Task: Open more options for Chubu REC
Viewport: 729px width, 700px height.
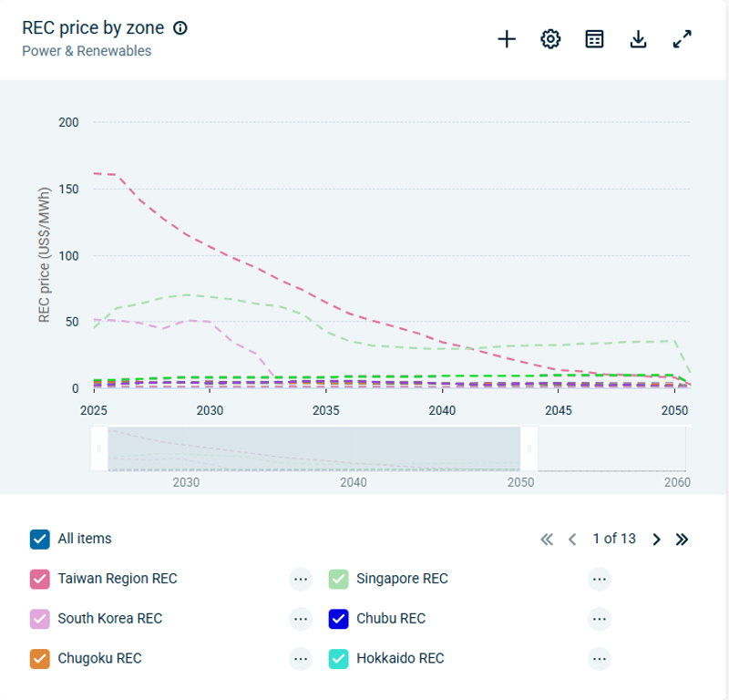Action: 599,619
